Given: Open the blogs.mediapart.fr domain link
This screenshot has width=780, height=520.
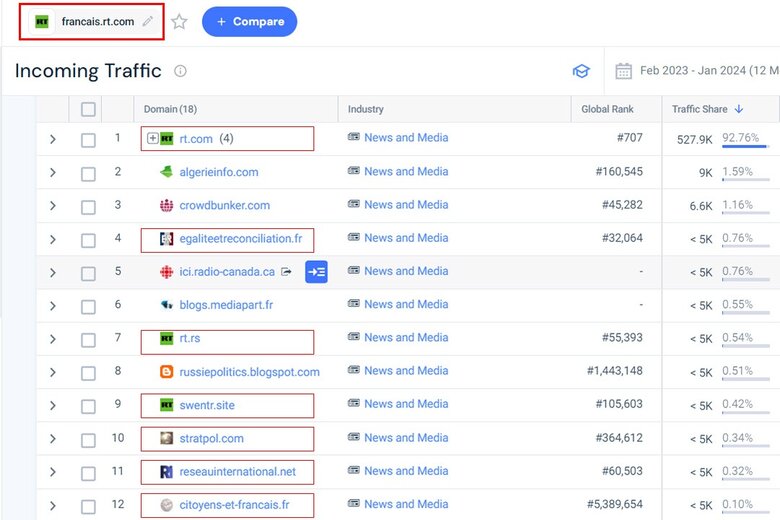Looking at the screenshot, I should pos(226,305).
